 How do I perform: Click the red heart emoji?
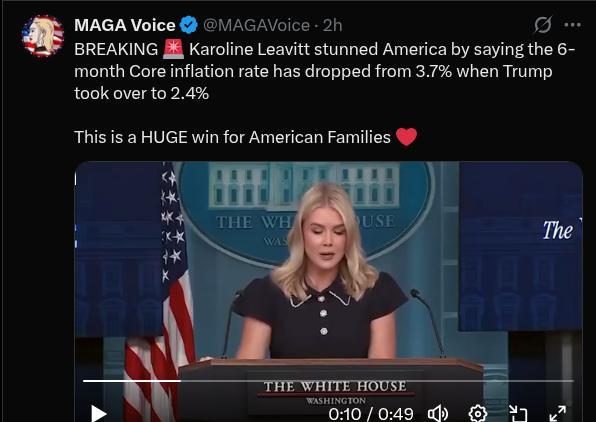coord(407,137)
